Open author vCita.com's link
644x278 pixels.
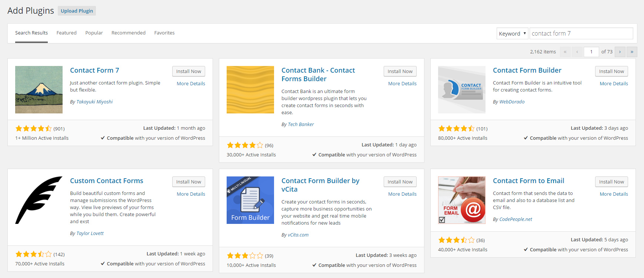coord(298,235)
